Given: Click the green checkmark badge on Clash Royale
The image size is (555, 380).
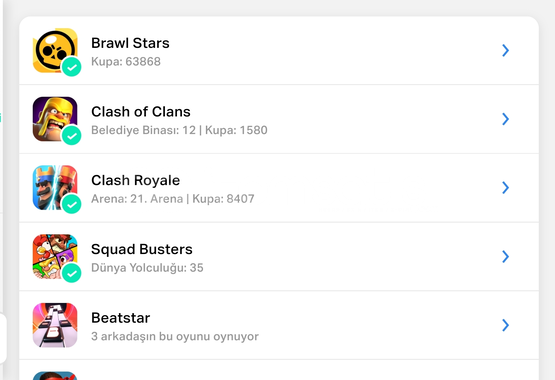Looking at the screenshot, I should click(x=71, y=204).
